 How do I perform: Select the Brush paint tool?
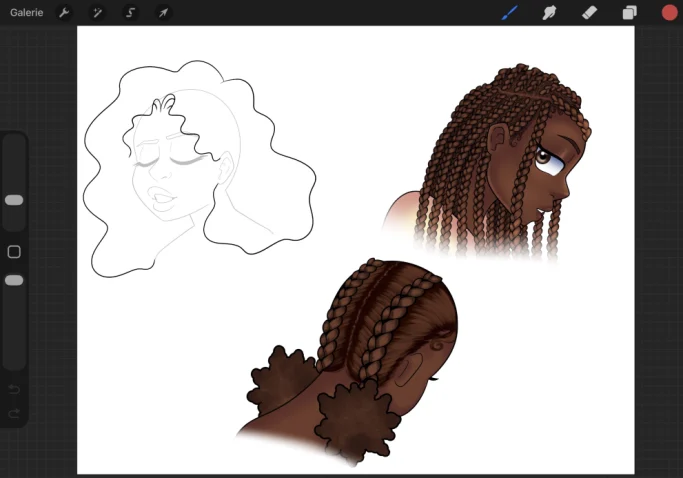[x=510, y=13]
